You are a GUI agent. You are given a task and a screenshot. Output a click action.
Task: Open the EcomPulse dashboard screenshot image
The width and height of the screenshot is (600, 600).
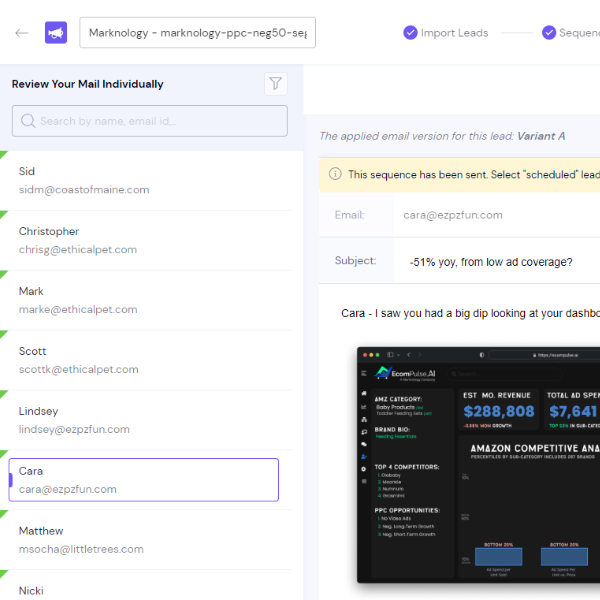pyautogui.click(x=480, y=470)
